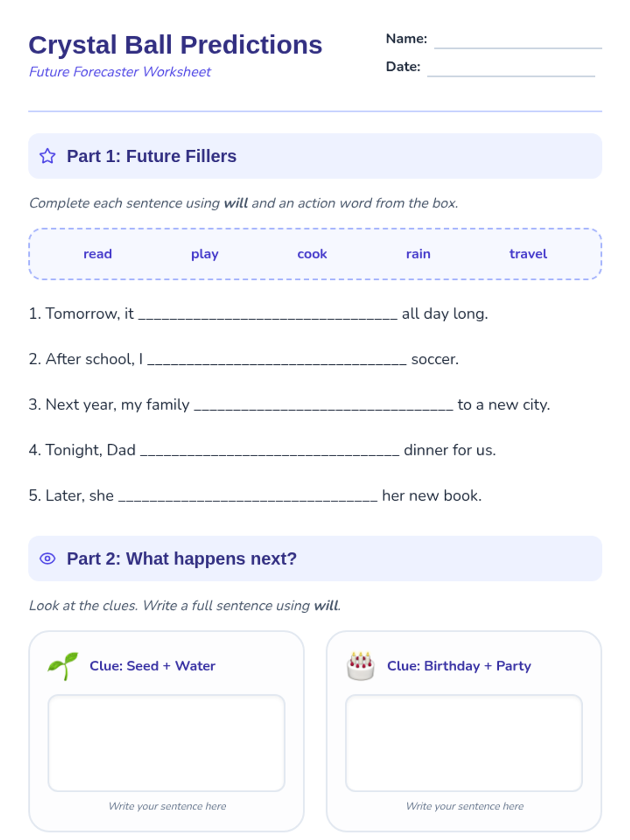Screen dimensions: 630x840
Task: Click the blank before 'her new book'
Action: pos(248,497)
